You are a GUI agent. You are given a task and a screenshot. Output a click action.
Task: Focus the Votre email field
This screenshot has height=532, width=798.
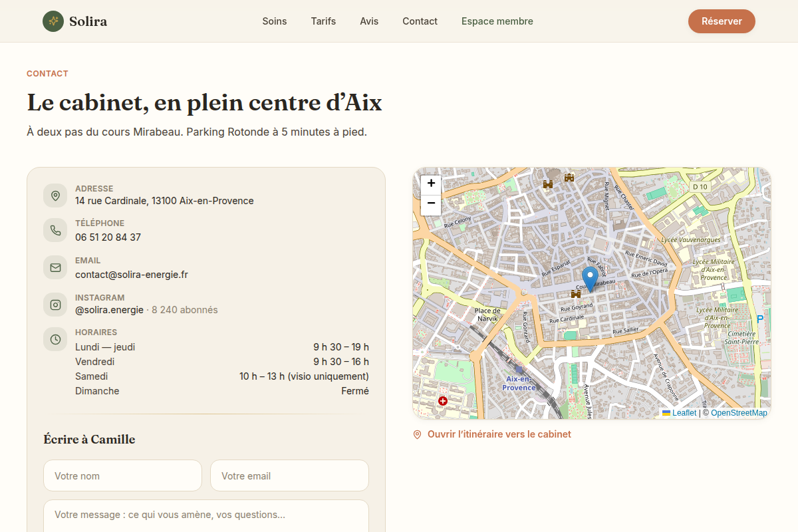[289, 475]
